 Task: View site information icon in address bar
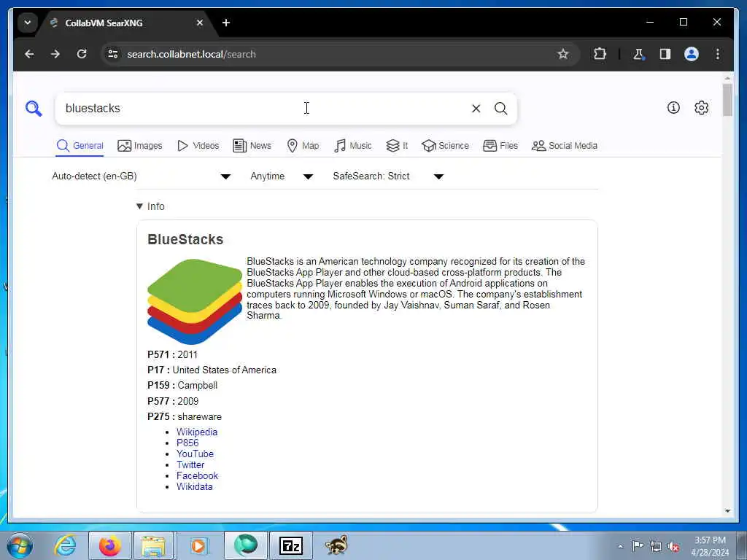point(113,54)
